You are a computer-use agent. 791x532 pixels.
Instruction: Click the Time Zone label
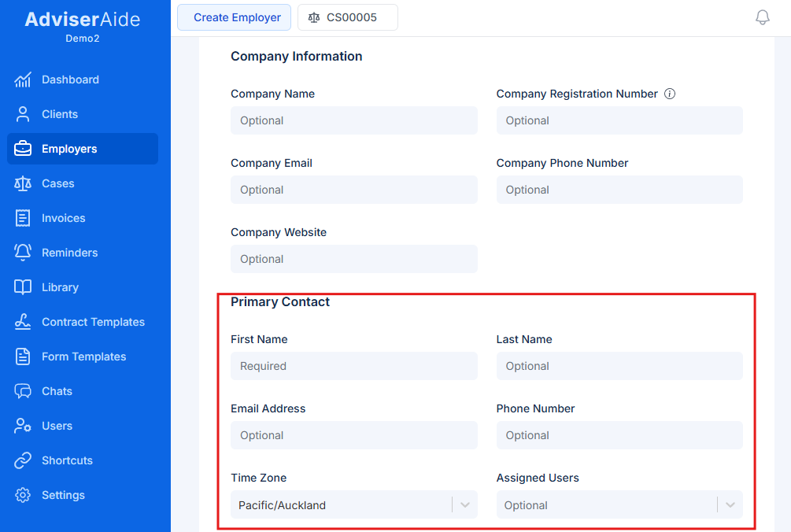tap(259, 478)
